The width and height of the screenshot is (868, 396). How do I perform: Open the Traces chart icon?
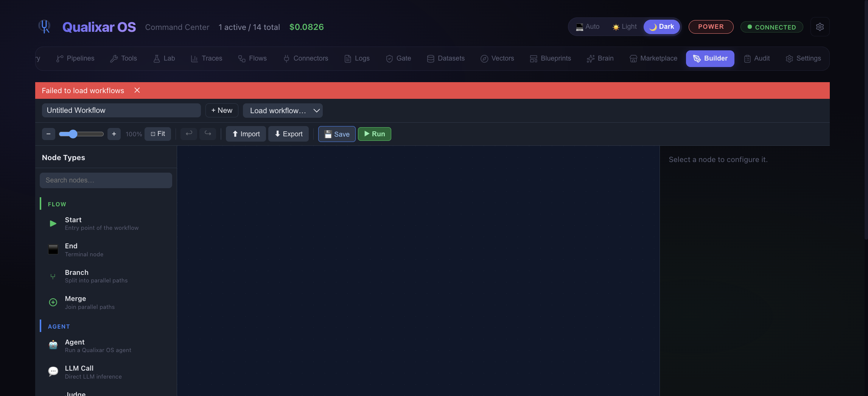(194, 58)
